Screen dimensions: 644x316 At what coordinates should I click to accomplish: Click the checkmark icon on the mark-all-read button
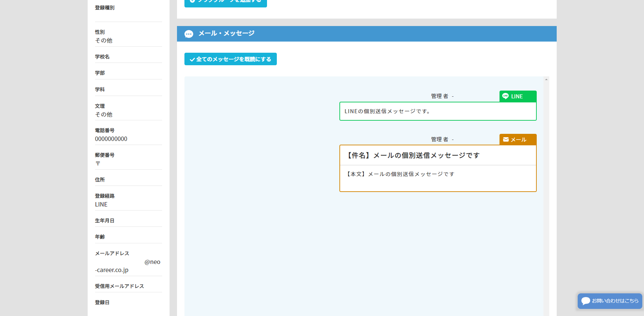click(x=192, y=59)
